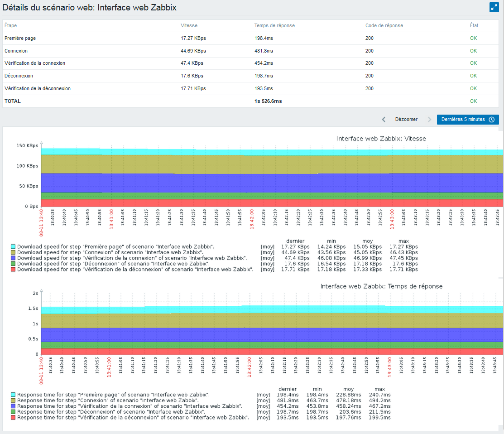Go to the previous time period arrow
The height and width of the screenshot is (434, 504).
pos(384,120)
